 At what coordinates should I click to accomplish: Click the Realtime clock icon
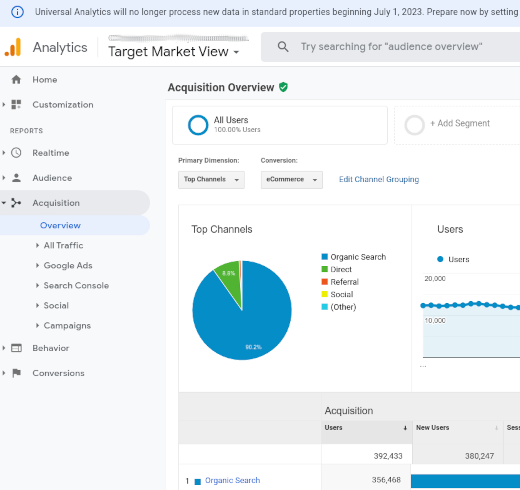click(16, 153)
